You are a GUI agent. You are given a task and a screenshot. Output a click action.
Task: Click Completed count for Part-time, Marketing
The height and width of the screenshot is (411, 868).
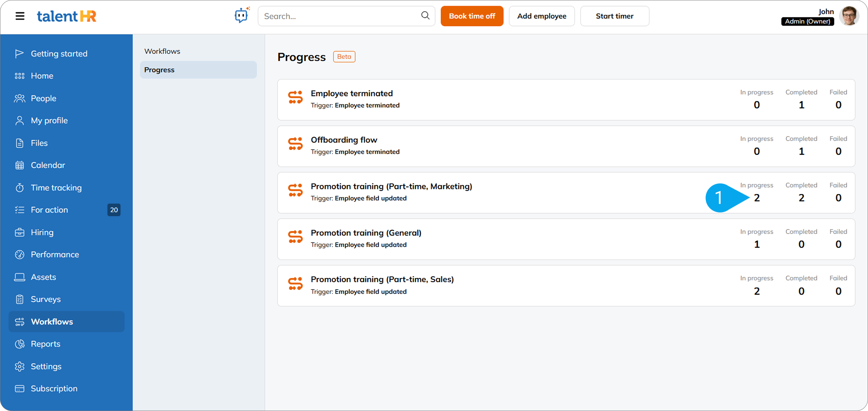click(801, 198)
